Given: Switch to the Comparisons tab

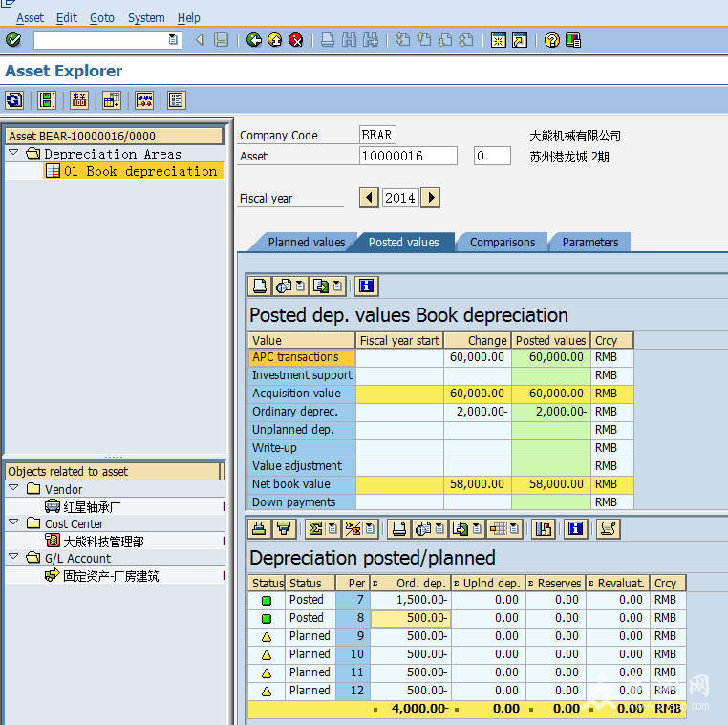Looking at the screenshot, I should 503,243.
